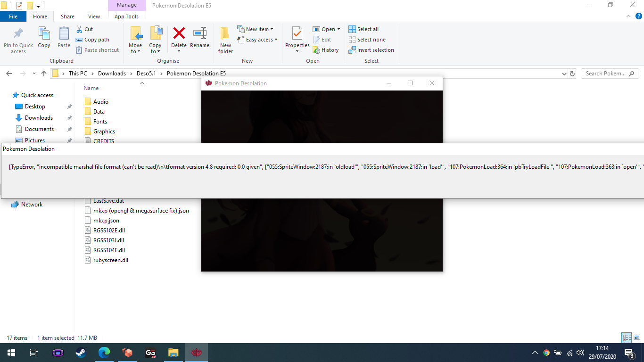Click Downloads in the address path
Viewport: 644px width, 362px height.
pos(112,74)
